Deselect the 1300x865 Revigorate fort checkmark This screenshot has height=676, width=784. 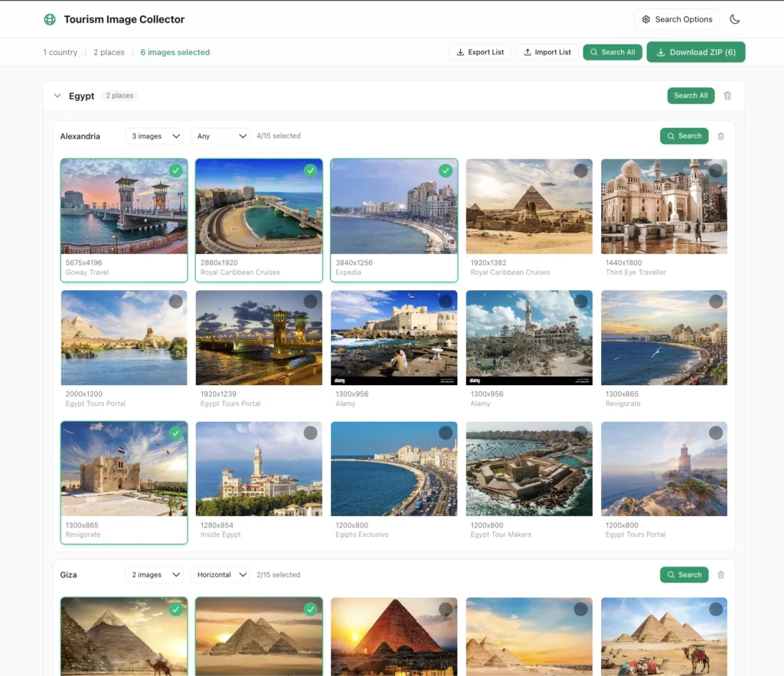coord(175,433)
